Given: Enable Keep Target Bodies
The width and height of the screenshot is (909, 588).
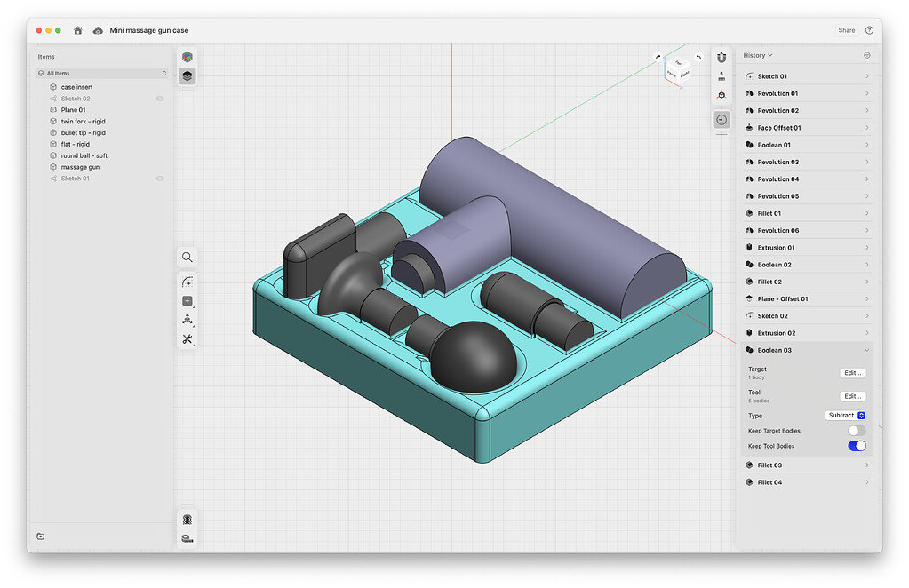Looking at the screenshot, I should tap(856, 430).
